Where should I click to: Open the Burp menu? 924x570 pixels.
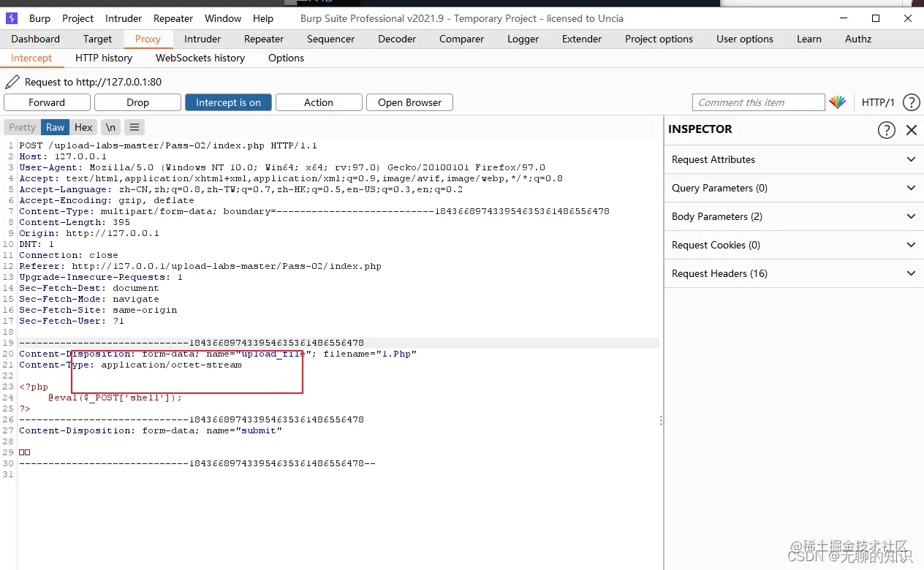coord(39,18)
